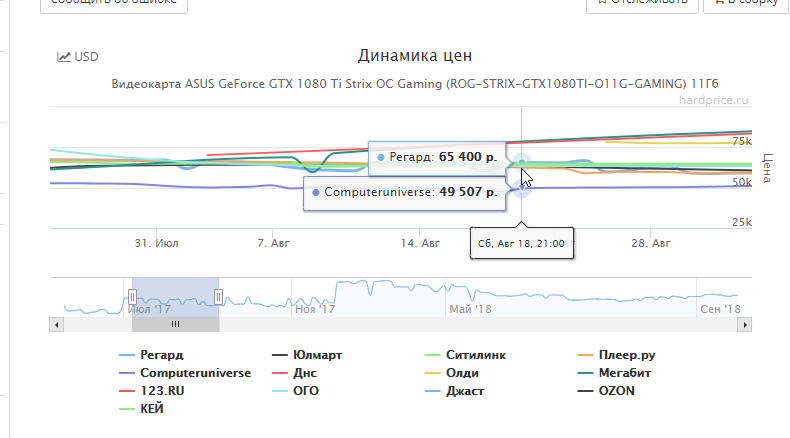Toggle the OZON series in legend

pyautogui.click(x=606, y=391)
